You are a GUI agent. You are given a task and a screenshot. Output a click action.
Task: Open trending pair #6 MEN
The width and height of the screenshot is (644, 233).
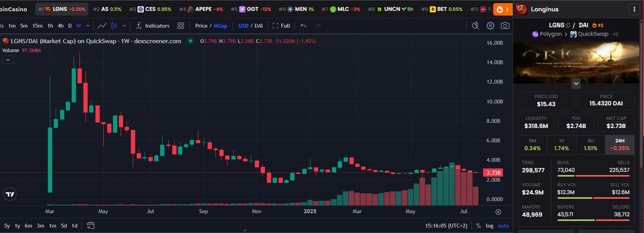tap(297, 9)
